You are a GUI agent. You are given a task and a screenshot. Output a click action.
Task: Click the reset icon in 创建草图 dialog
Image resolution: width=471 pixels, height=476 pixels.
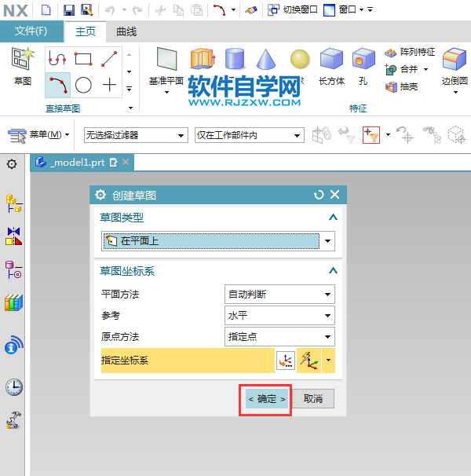click(319, 195)
